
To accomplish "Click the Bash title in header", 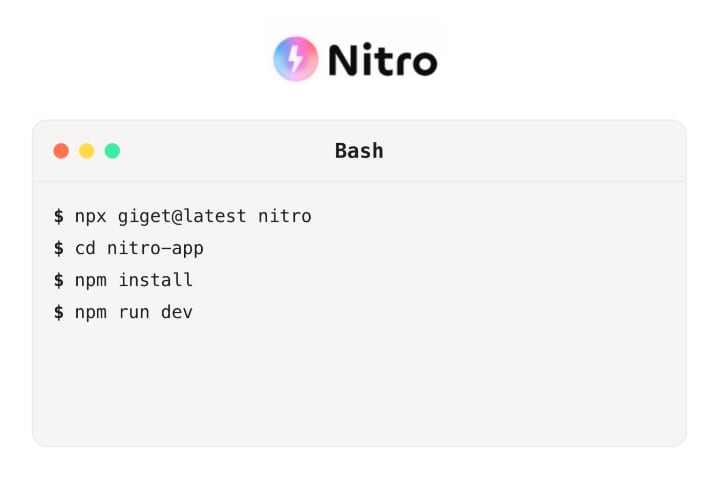I will pos(359,151).
